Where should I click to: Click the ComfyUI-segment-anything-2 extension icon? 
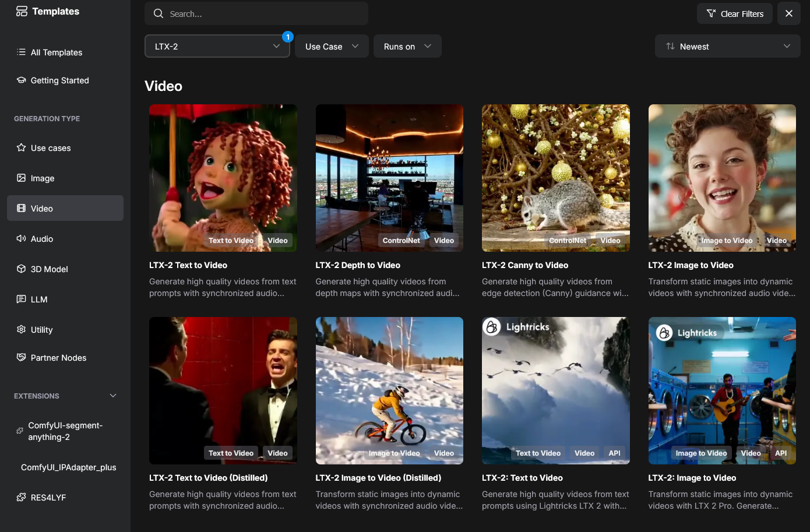click(x=20, y=431)
